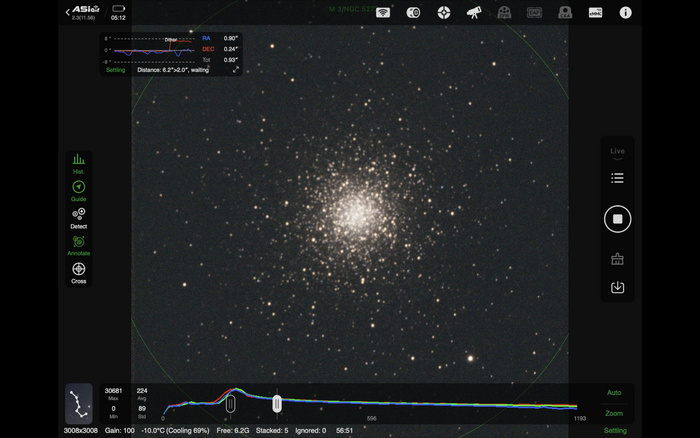Open the CAA rotator settings icon

(x=565, y=13)
